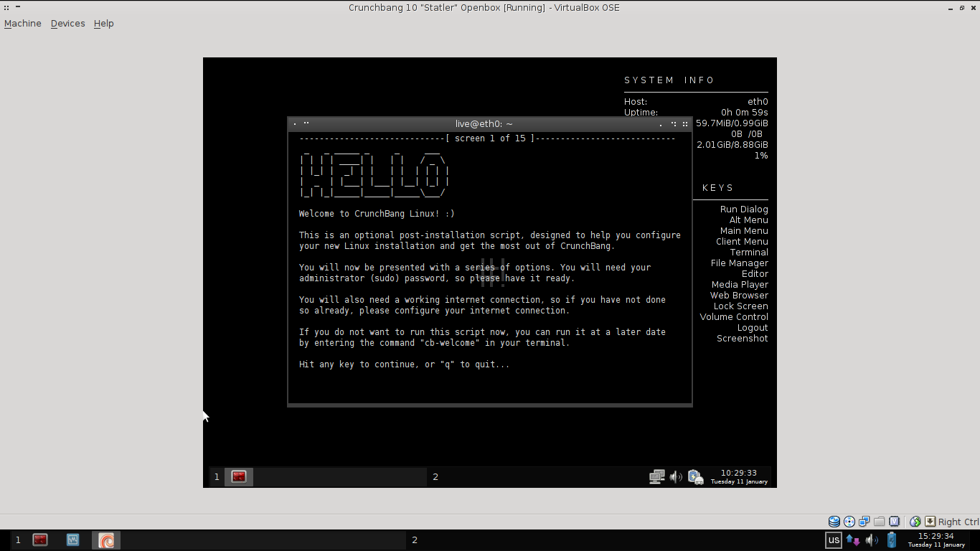Click the network adapters icon in VirtualBox status bar
This screenshot has height=551, width=980.
pos(864,521)
